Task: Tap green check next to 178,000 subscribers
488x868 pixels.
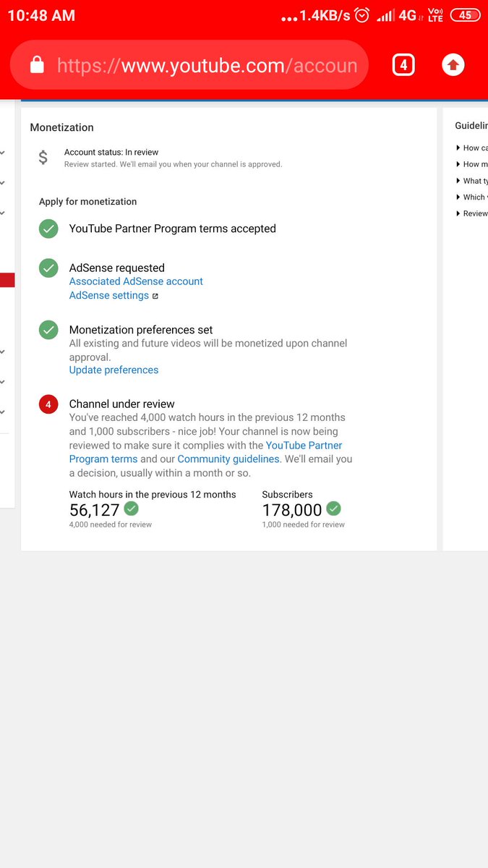Action: (x=333, y=509)
